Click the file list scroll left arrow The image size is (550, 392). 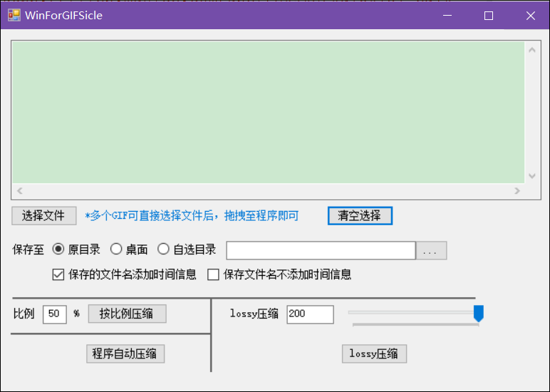(20, 190)
